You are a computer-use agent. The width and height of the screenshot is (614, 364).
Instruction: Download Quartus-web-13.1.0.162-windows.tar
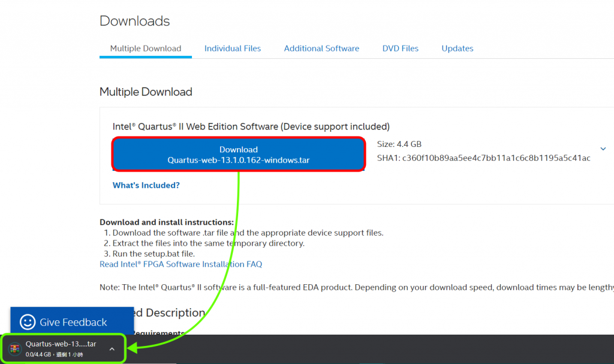pos(239,154)
